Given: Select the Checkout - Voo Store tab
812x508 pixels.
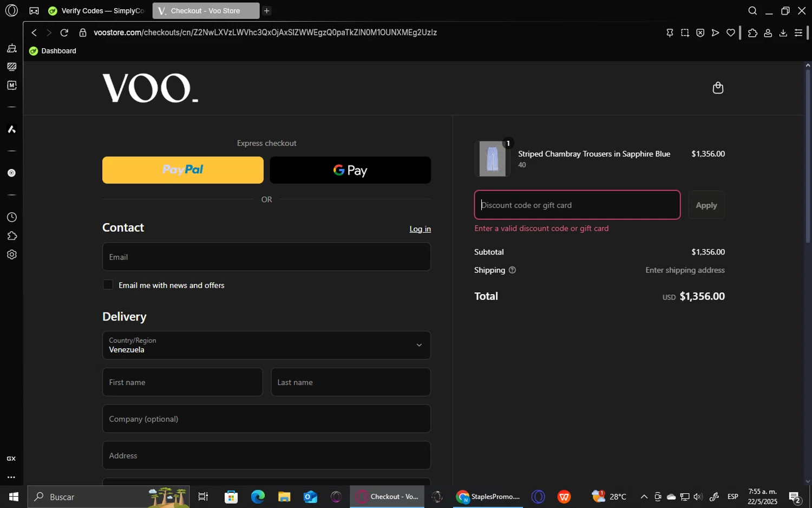Looking at the screenshot, I should [x=205, y=11].
